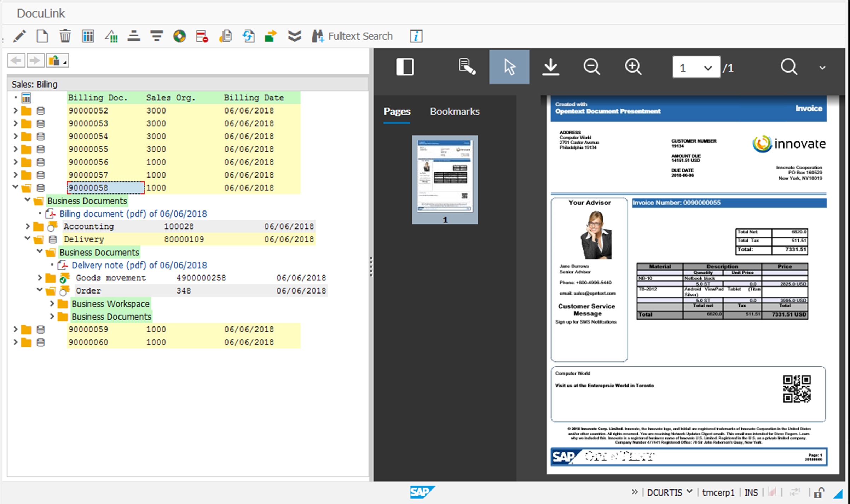Screen dimensions: 850x504
Task: Click the Billing Date column header
Action: coord(254,98)
